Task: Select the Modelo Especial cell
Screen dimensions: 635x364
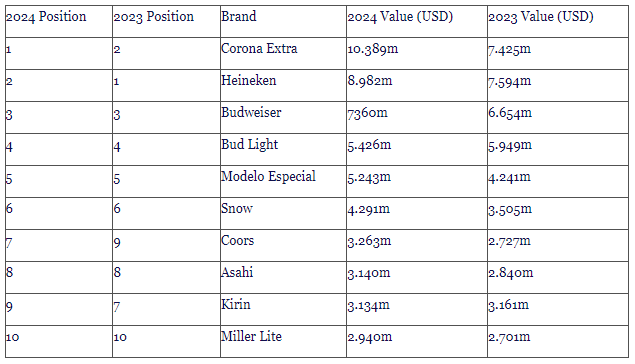Action: (x=283, y=181)
